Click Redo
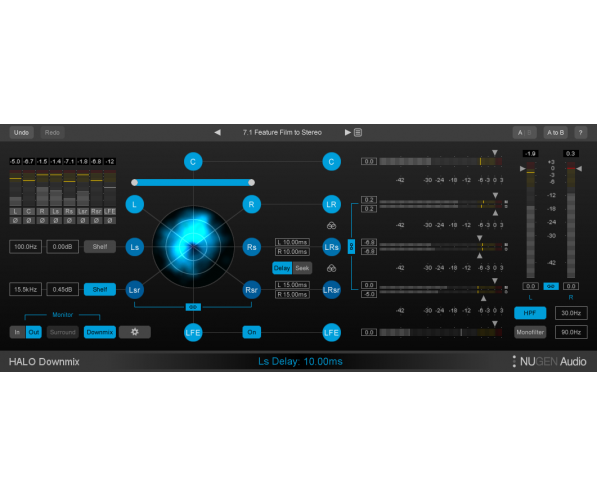597x497 pixels. click(52, 133)
